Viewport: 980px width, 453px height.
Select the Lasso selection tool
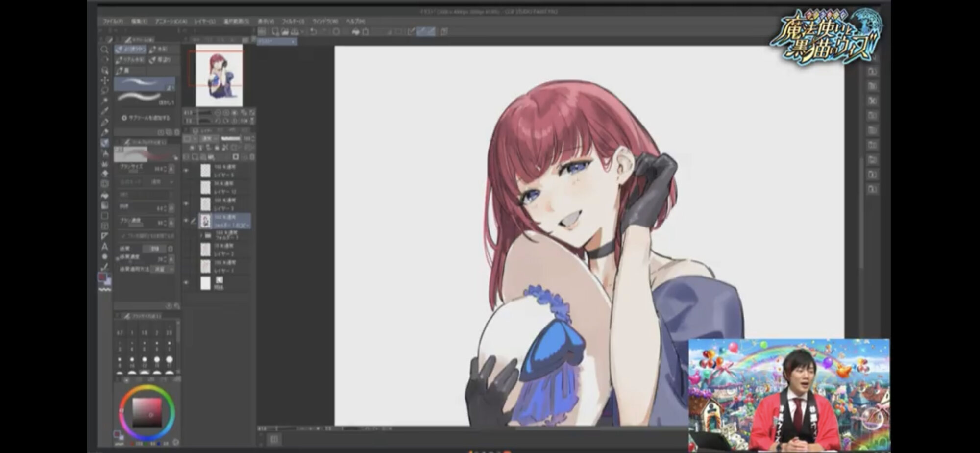104,91
